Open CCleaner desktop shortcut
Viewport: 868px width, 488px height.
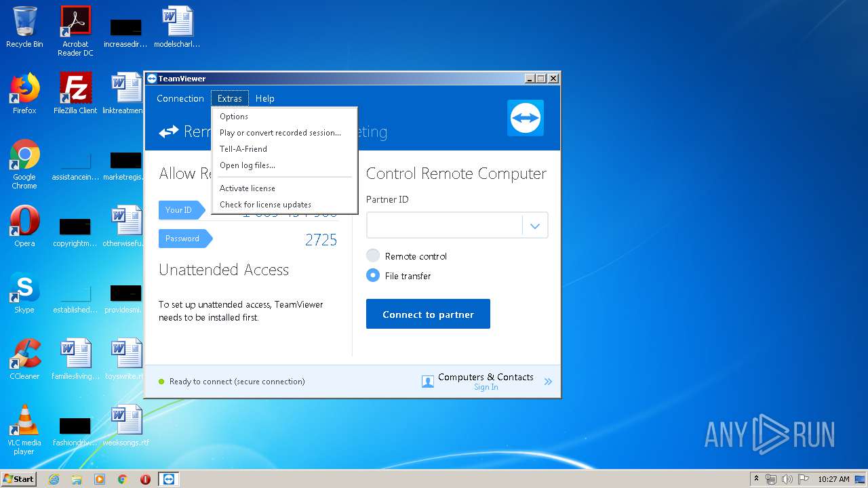point(24,359)
